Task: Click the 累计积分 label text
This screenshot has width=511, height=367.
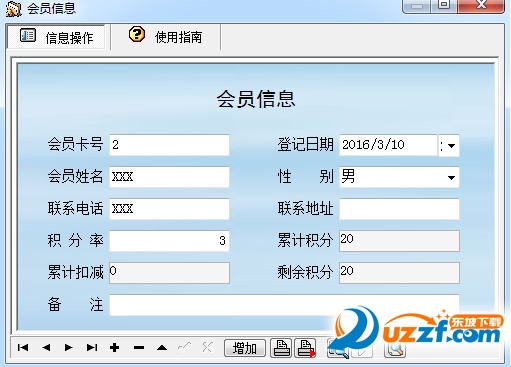Action: pyautogui.click(x=305, y=240)
